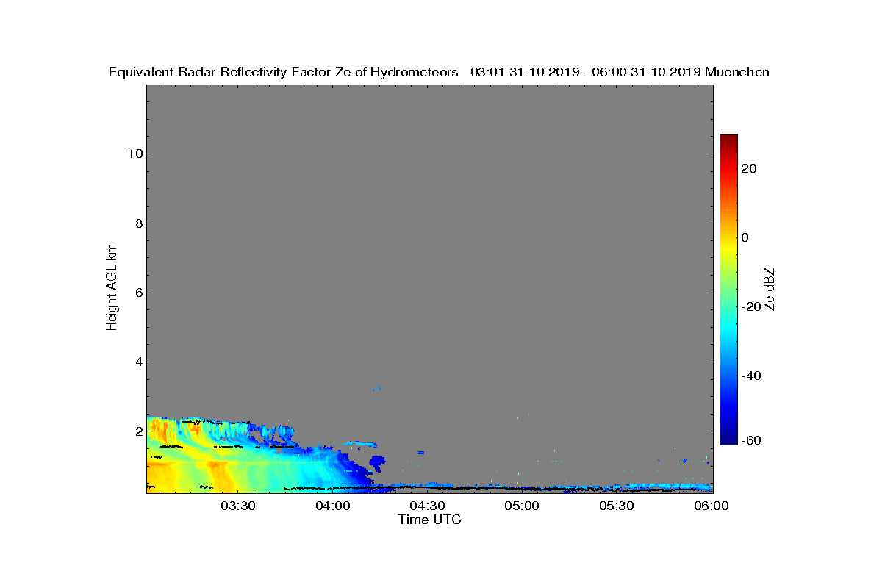Click the '06:00' time tick label
Viewport: 882px width, 588px height.
click(711, 506)
